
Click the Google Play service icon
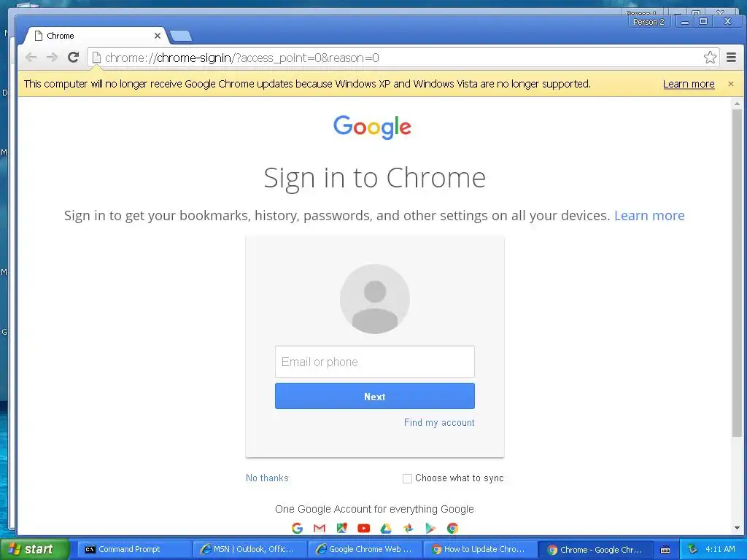[x=430, y=528]
